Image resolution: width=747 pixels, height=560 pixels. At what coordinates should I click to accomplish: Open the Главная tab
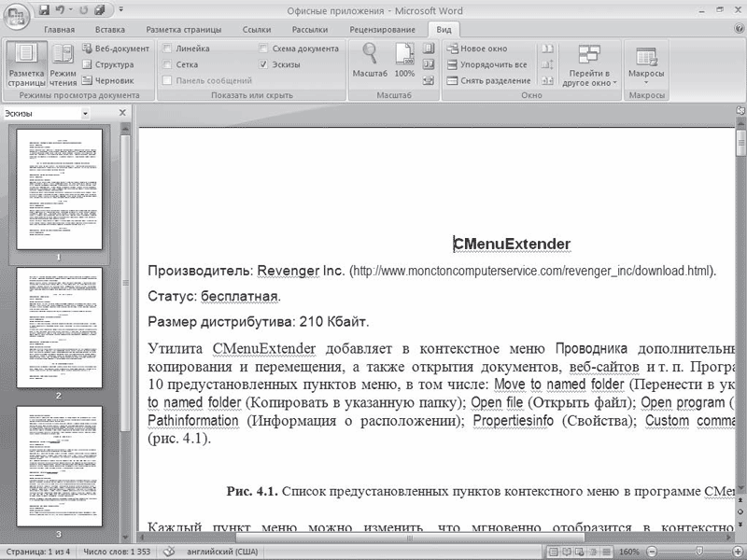click(60, 30)
